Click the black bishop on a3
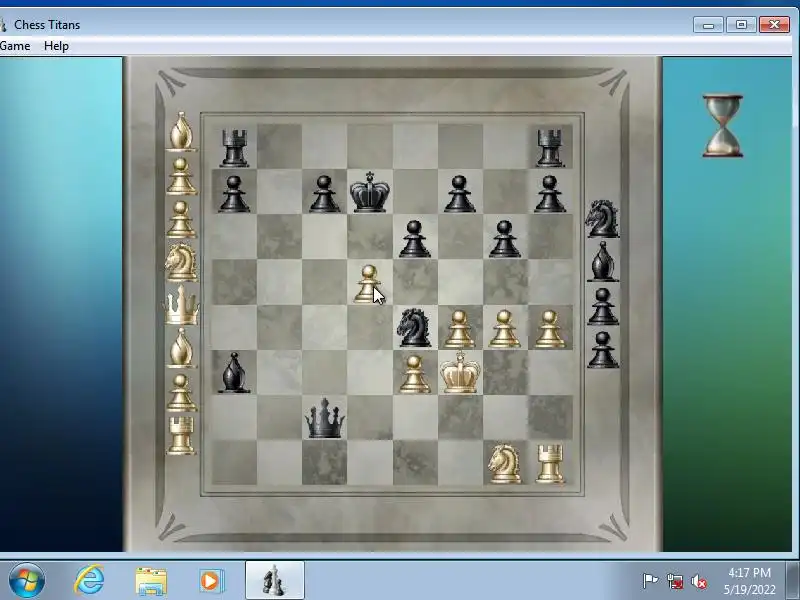 (234, 372)
